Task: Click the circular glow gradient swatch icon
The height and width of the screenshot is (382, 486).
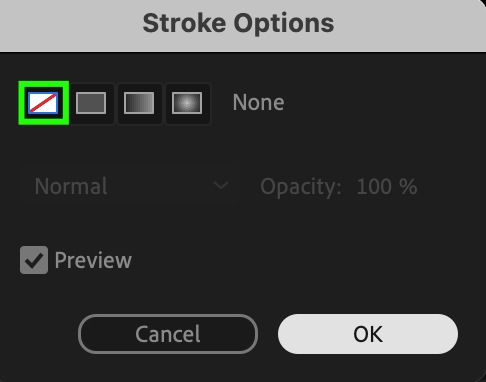Action: [187, 103]
